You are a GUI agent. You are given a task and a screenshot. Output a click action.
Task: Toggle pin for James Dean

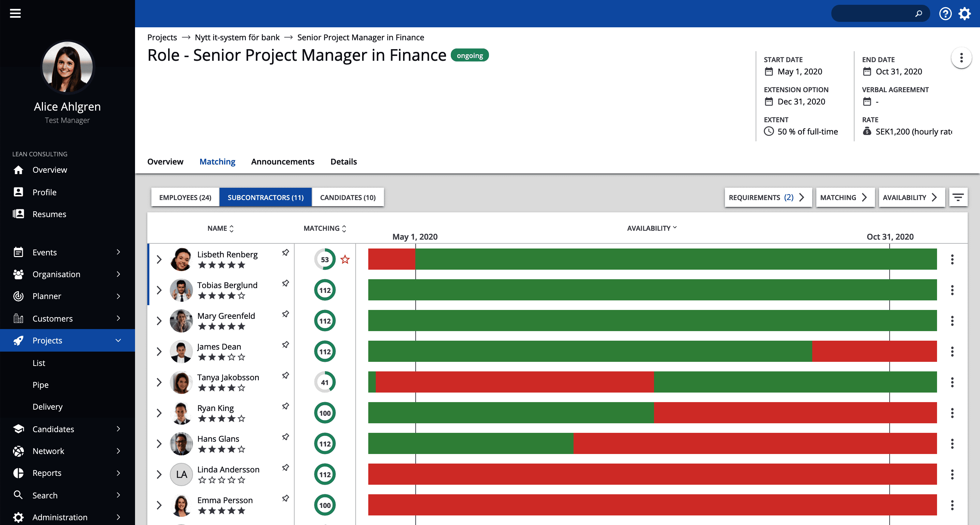pos(285,344)
